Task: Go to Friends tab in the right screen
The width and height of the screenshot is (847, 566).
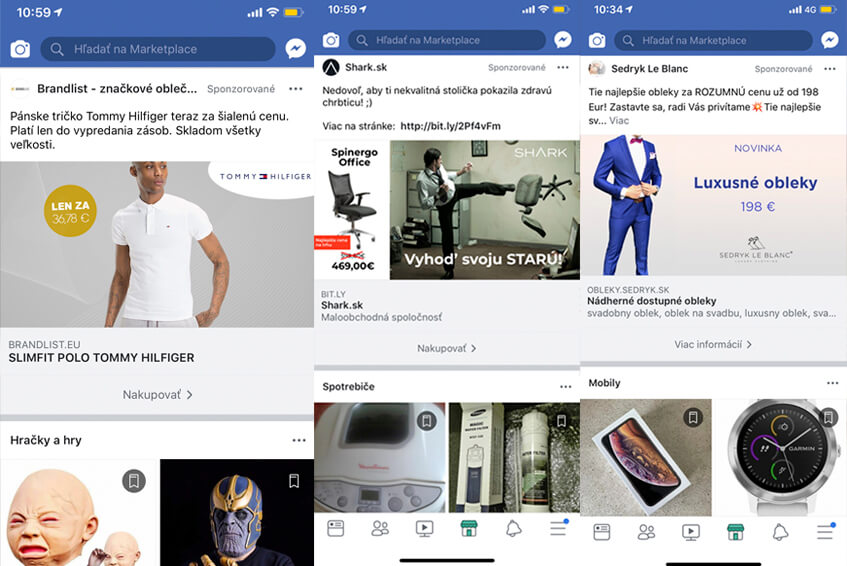Action: click(646, 532)
